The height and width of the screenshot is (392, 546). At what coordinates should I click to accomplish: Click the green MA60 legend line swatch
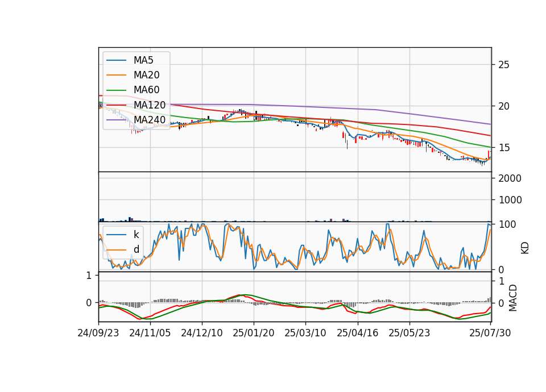point(116,90)
